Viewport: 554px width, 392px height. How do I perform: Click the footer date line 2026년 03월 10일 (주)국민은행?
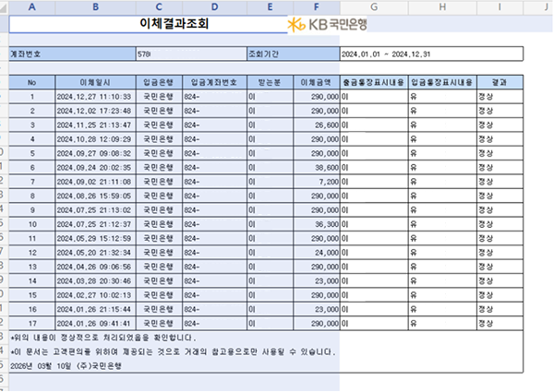[66, 366]
